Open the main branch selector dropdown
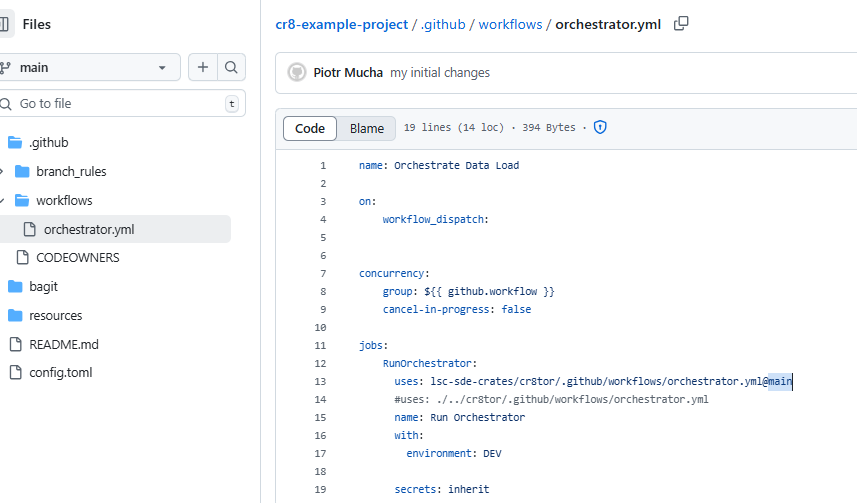 coord(89,67)
